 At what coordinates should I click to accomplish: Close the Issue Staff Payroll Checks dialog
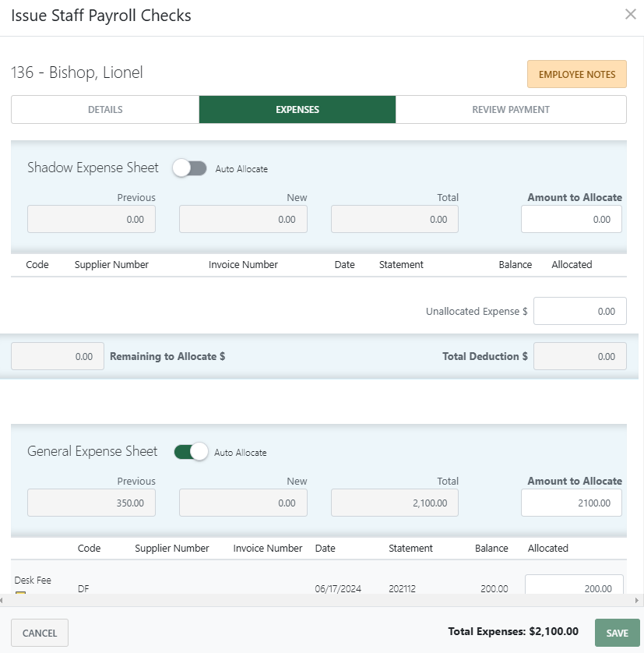coord(631,14)
